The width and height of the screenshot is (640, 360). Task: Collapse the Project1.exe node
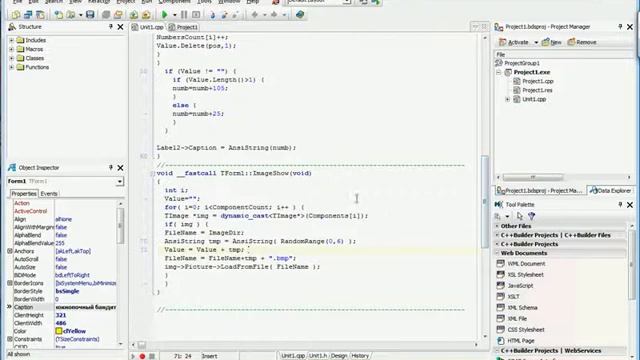click(498, 72)
